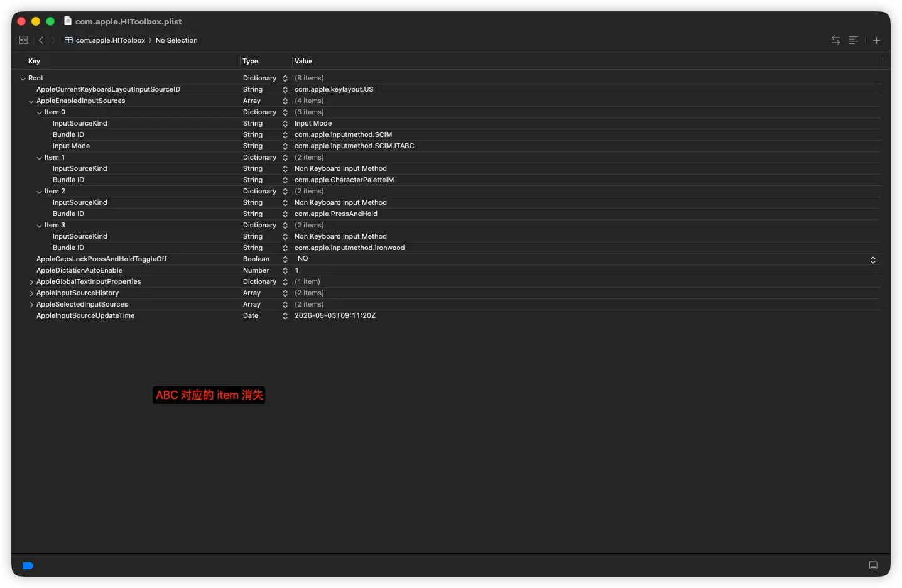This screenshot has height=588, width=902.
Task: Select the AppleCapsLockPressAndHoldToggleOff key
Action: (102, 259)
